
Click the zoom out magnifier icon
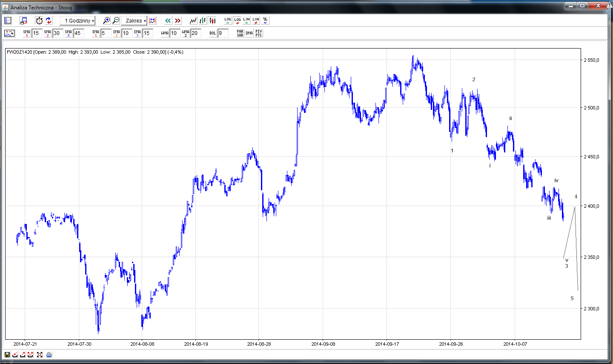point(116,20)
